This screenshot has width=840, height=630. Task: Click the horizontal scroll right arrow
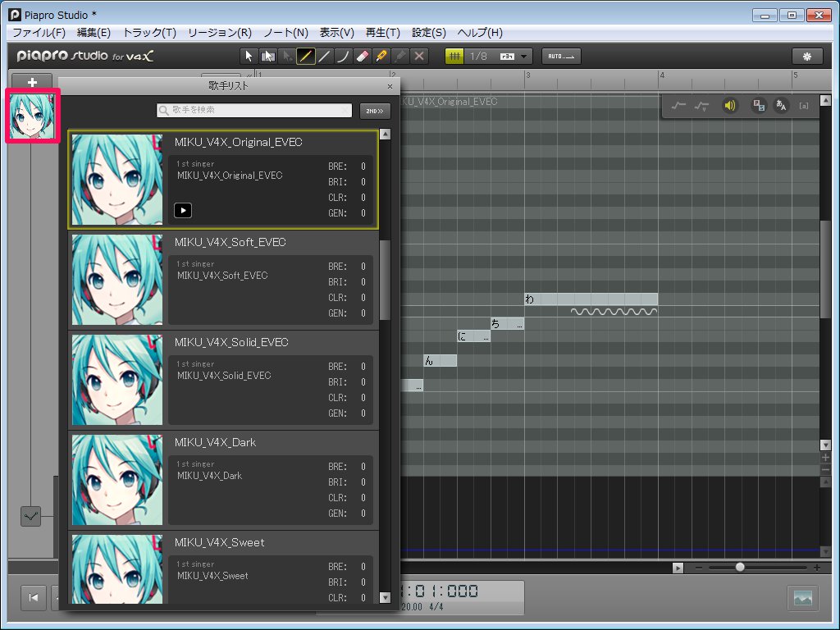[678, 568]
